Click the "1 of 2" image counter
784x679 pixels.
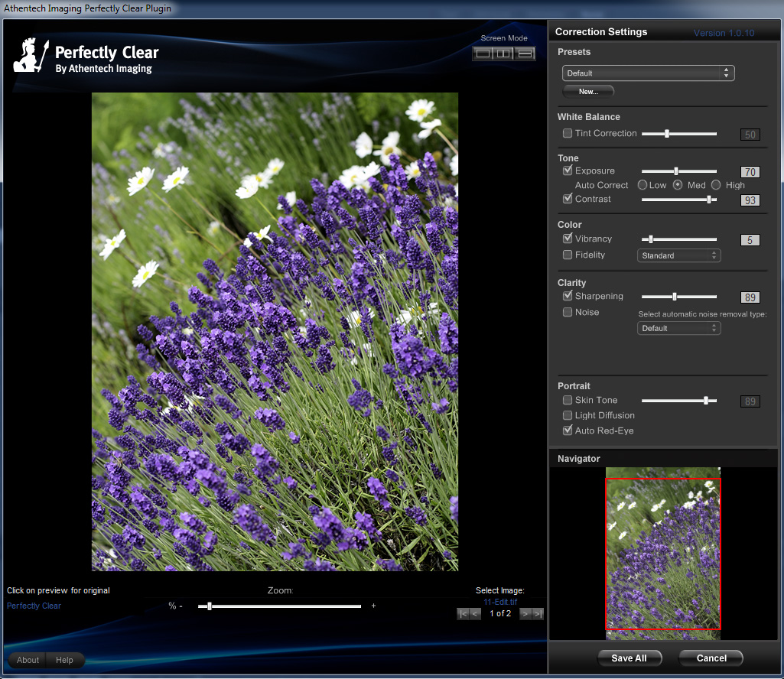[500, 613]
